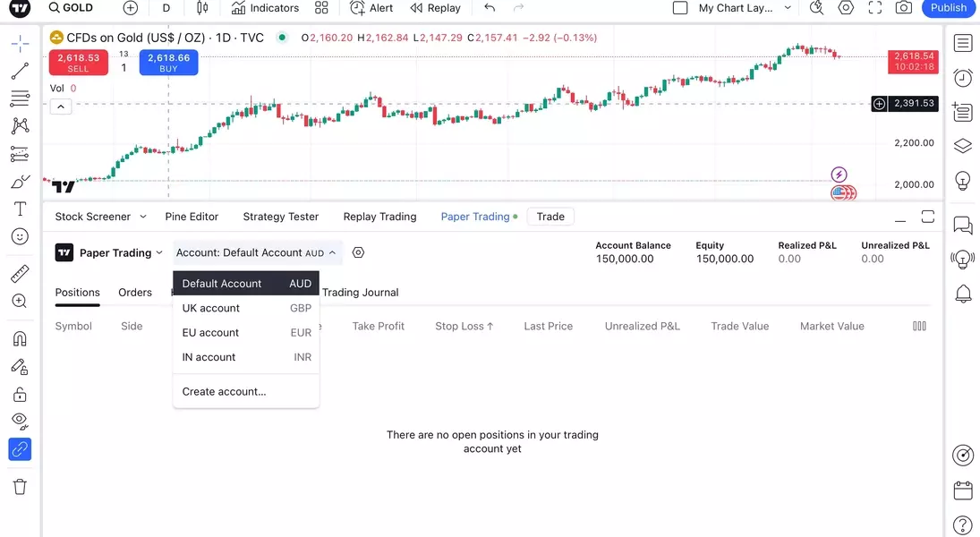Screen dimensions: 980x537
Task: Choose Create account... in the dropdown
Action: tap(246, 391)
